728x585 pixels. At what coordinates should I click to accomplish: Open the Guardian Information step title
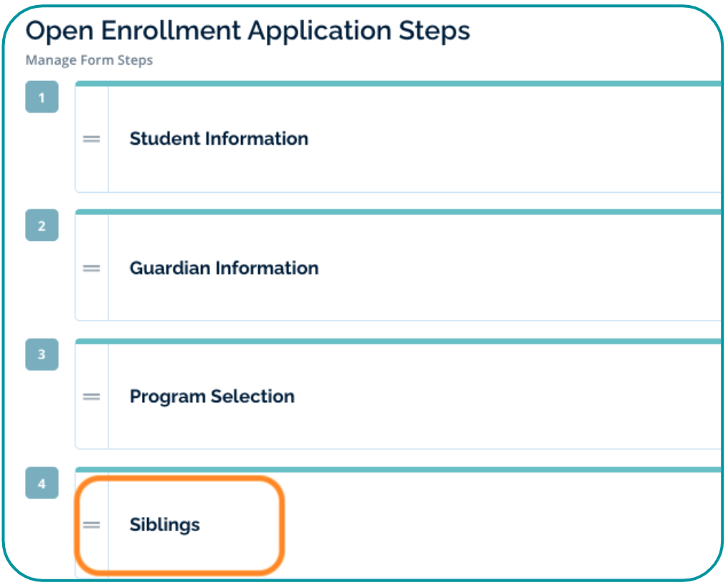click(x=224, y=268)
